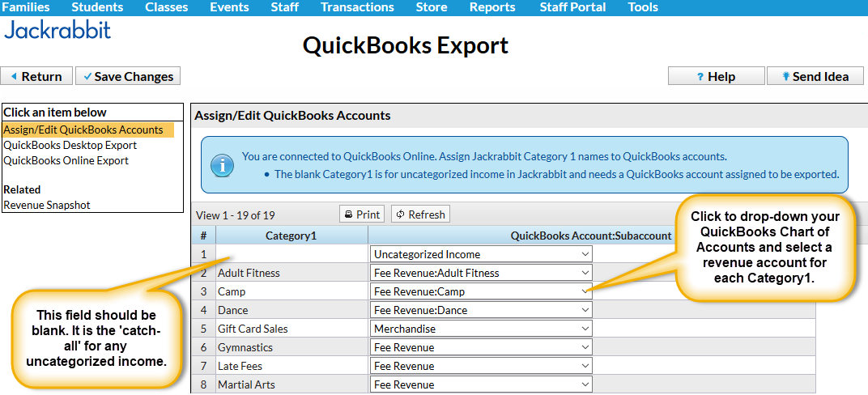Click the QuickBooks Account:Subaccount column header
Image resolution: width=868 pixels, height=395 pixels.
(590, 236)
